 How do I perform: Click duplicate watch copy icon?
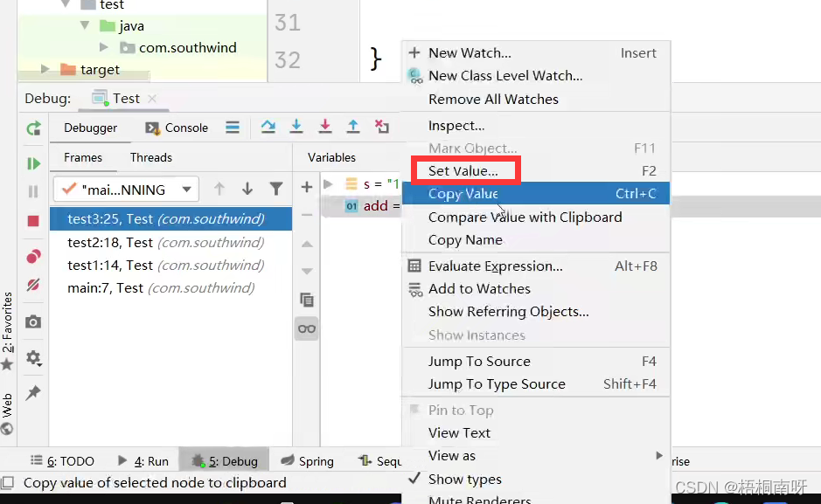307,300
